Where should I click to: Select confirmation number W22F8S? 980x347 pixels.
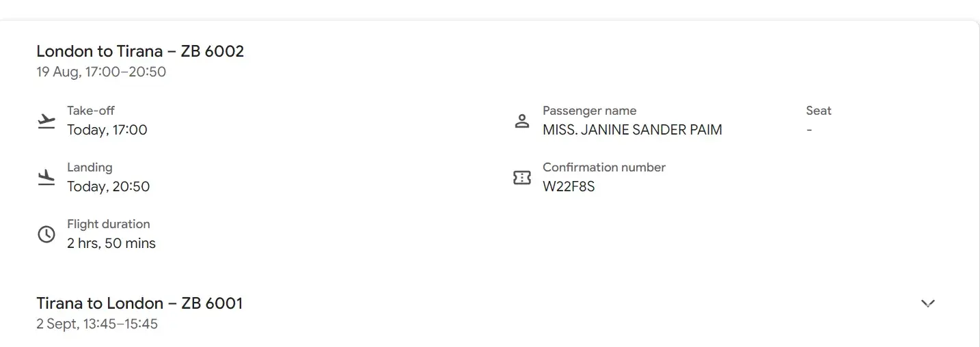(569, 186)
